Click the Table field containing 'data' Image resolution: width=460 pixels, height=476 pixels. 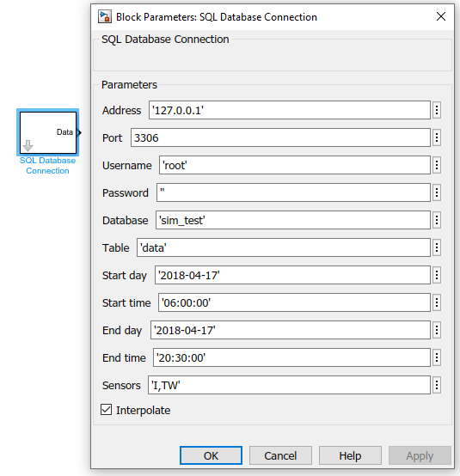point(284,247)
